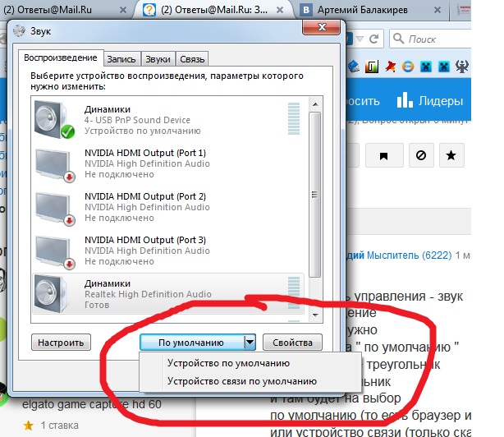Close the Артемий Балакирев browser tab
This screenshot has width=504, height=437.
[x=438, y=10]
